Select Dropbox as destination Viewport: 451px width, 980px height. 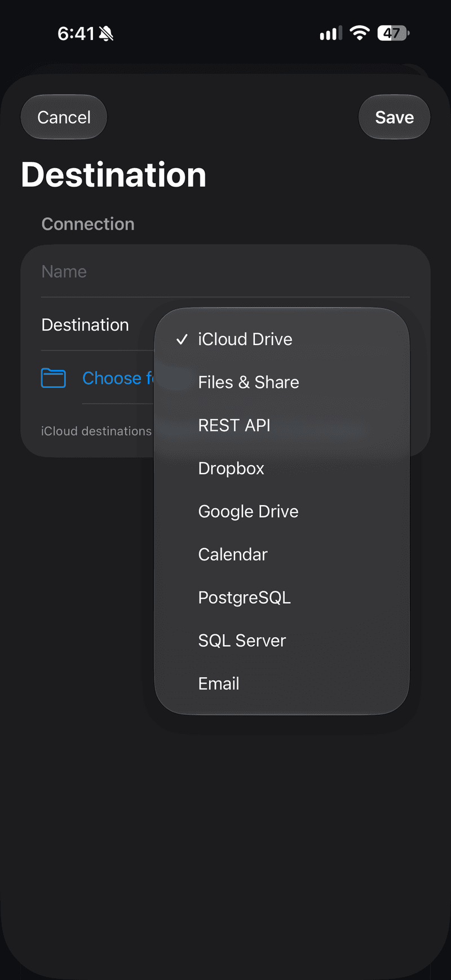click(282, 468)
